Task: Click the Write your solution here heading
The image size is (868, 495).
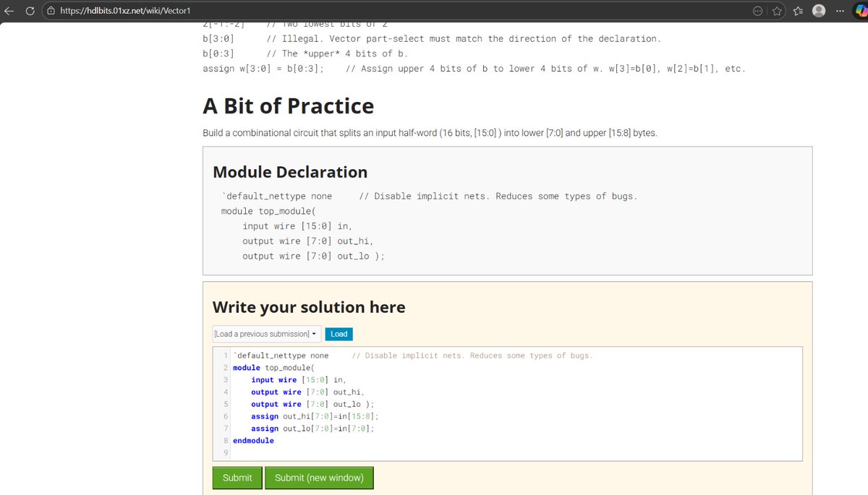Action: pyautogui.click(x=309, y=307)
